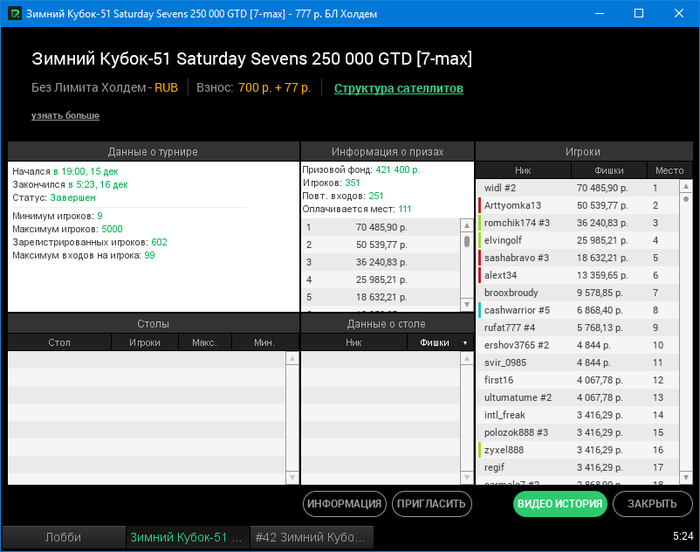
Task: Select player ershov3765 #2
Action: coord(578,345)
